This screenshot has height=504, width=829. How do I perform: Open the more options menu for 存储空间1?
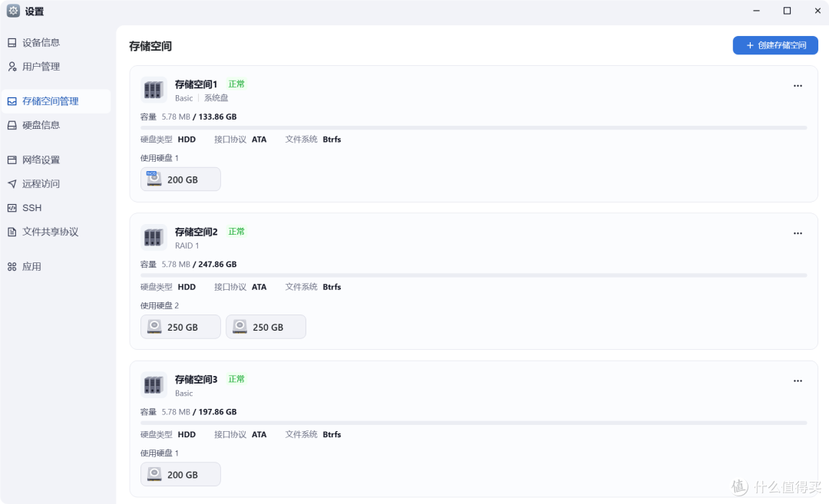(798, 86)
